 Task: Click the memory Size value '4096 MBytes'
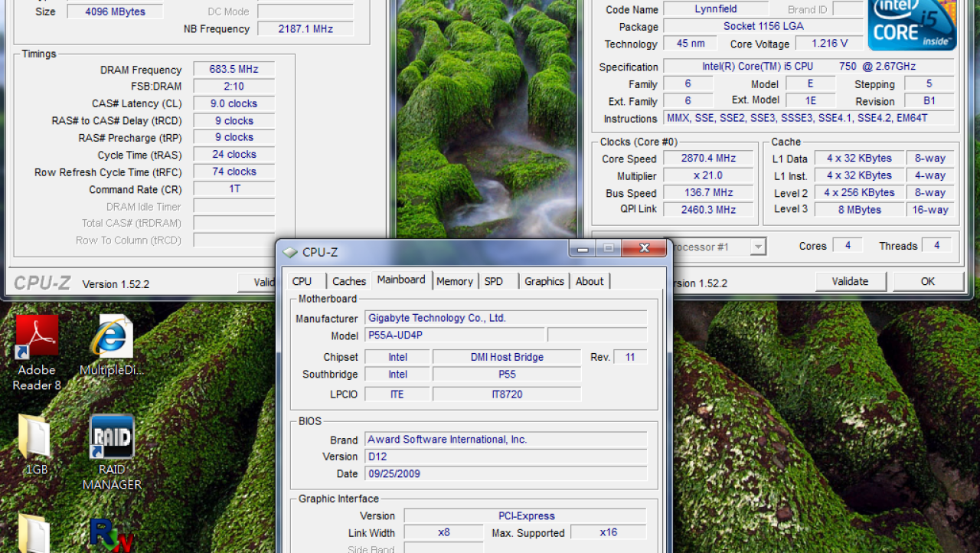pos(115,11)
